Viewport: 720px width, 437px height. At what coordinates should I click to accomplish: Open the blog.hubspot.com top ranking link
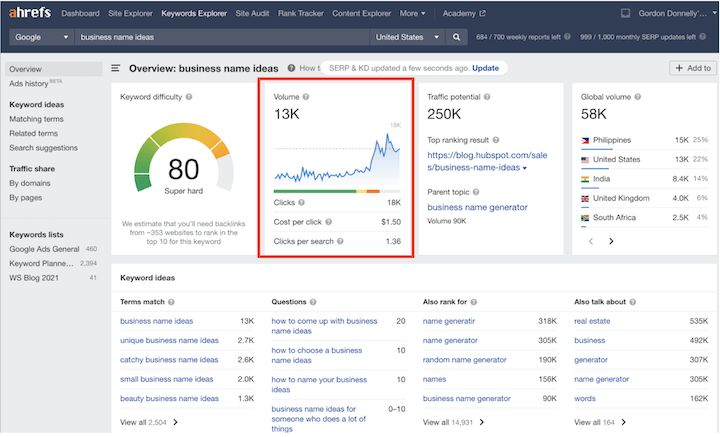487,161
